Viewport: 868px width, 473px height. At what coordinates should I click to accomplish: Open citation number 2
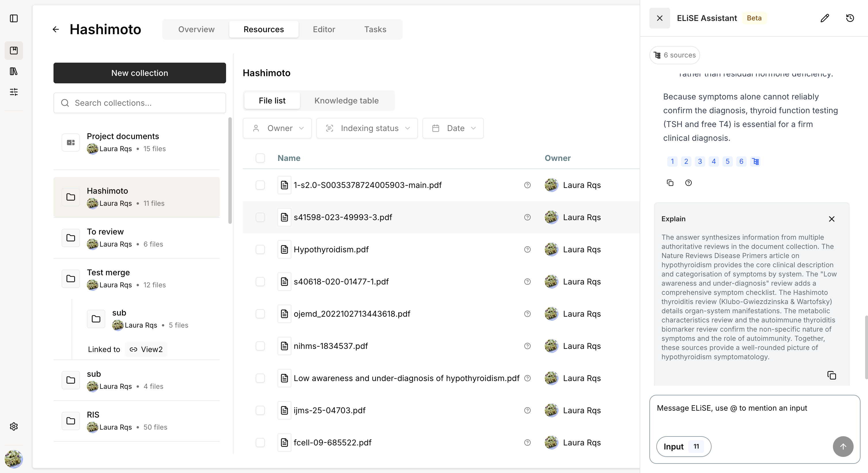tap(686, 161)
